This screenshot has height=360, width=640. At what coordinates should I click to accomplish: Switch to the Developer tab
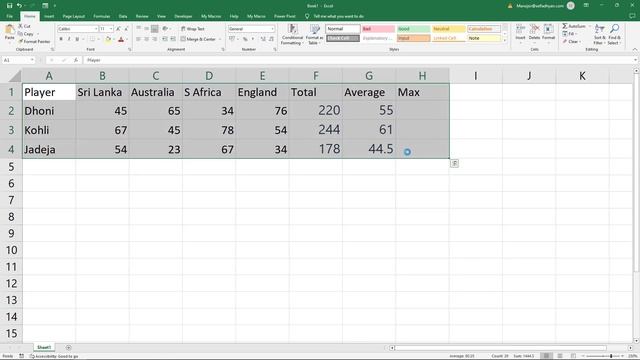point(183,16)
